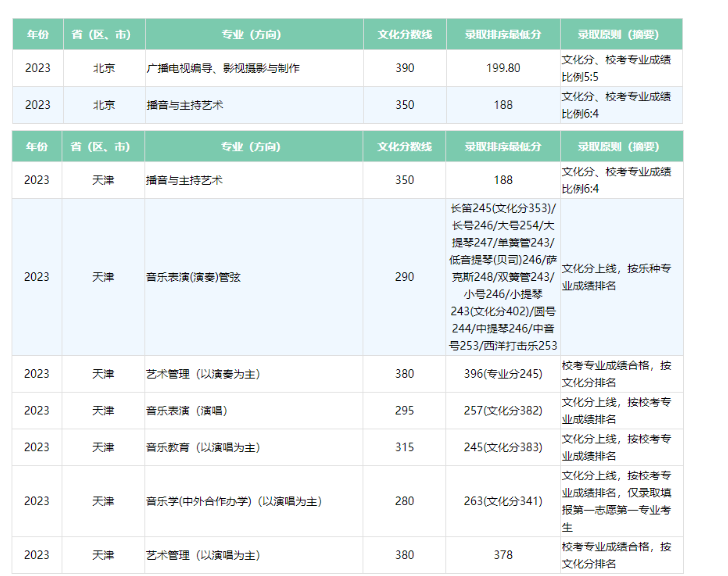
Task: Select 2023 in the 音乐表演（演唱）row
Action: click(37, 411)
